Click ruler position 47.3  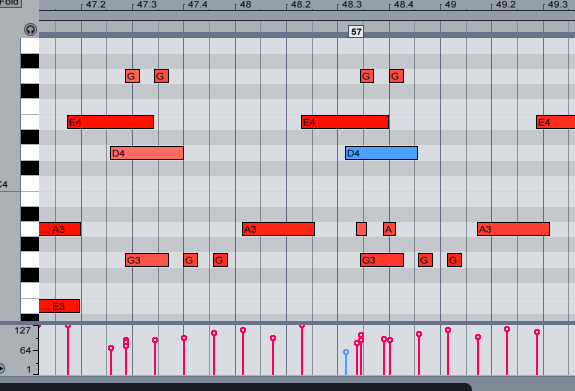(x=147, y=4)
